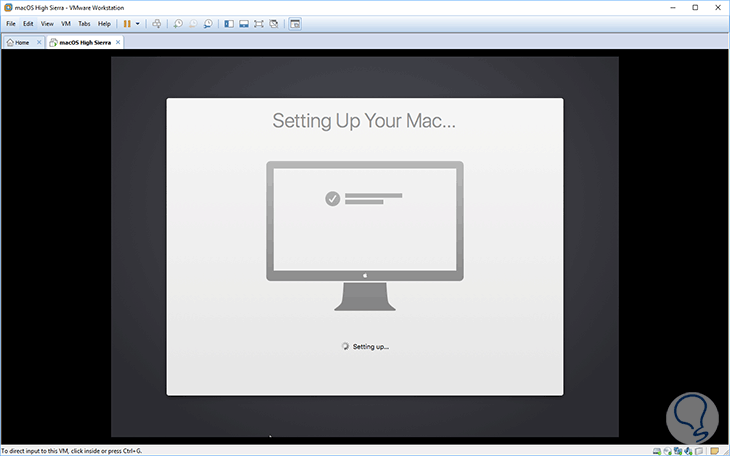Toggle the thumbnail bar icon
730x456 pixels.
(x=244, y=24)
